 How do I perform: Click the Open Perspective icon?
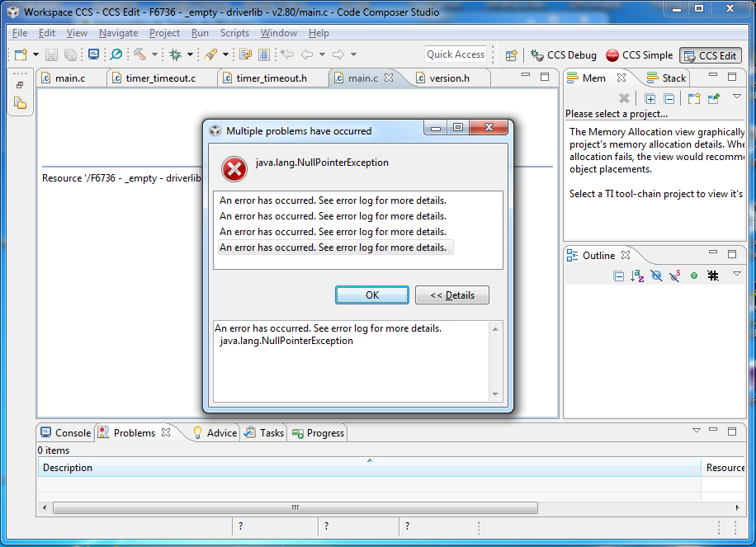[x=512, y=55]
